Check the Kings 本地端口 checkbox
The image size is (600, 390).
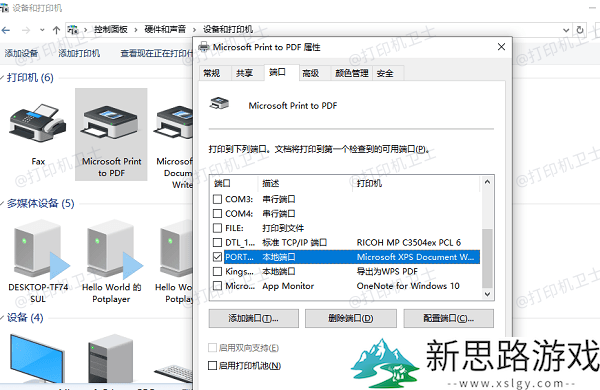click(217, 271)
